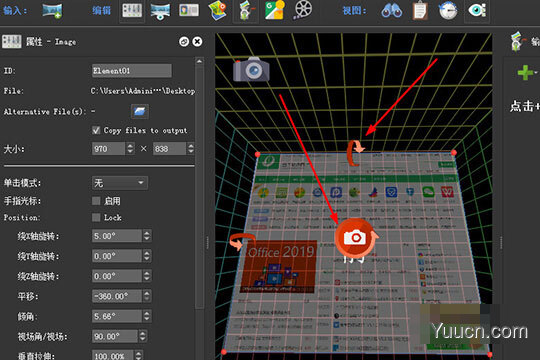Click the left-side rotate arrow handle
This screenshot has width=540, height=360.
pyautogui.click(x=242, y=241)
